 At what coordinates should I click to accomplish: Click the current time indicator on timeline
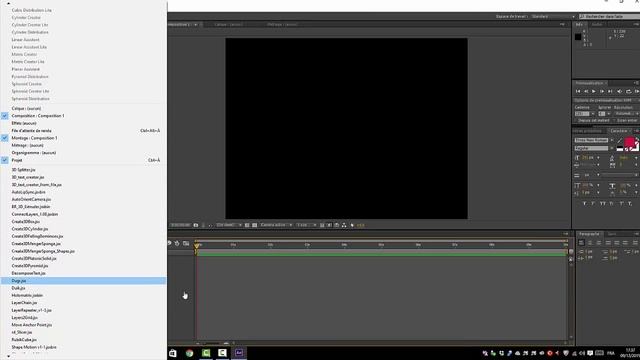[197, 245]
